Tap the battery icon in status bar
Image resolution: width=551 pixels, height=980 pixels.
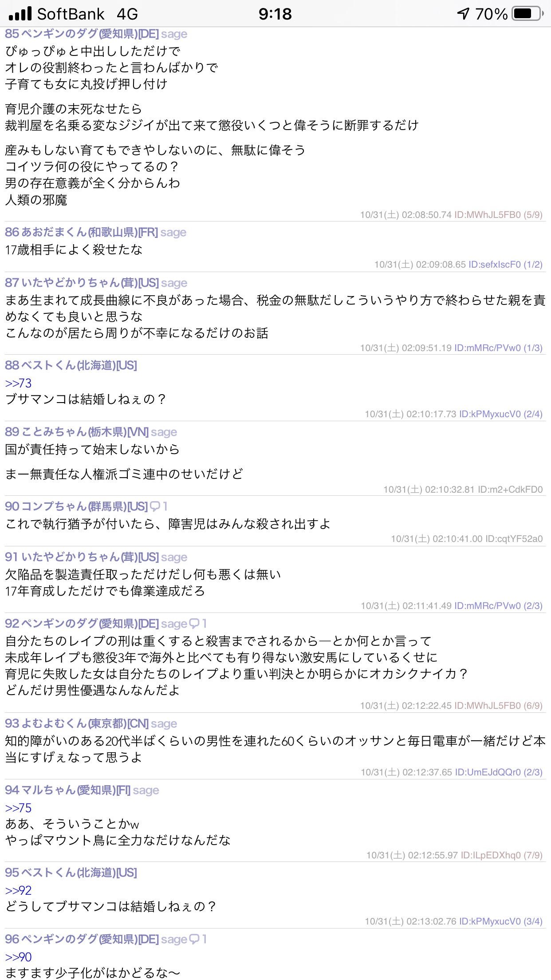tap(527, 14)
